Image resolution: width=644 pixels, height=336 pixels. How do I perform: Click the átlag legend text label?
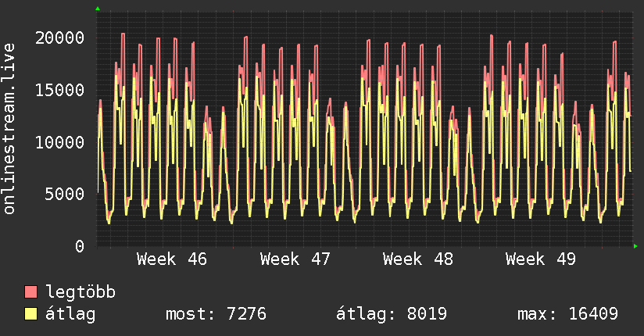point(70,314)
